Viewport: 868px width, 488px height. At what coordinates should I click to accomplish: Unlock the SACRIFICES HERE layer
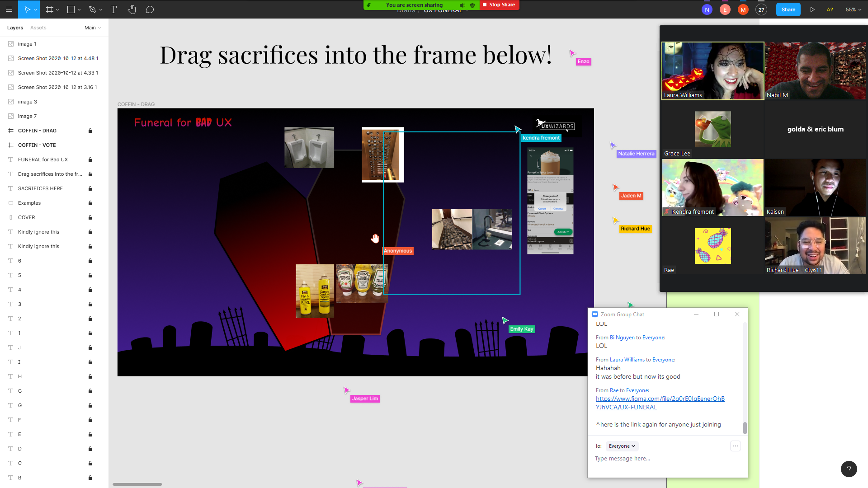[90, 188]
